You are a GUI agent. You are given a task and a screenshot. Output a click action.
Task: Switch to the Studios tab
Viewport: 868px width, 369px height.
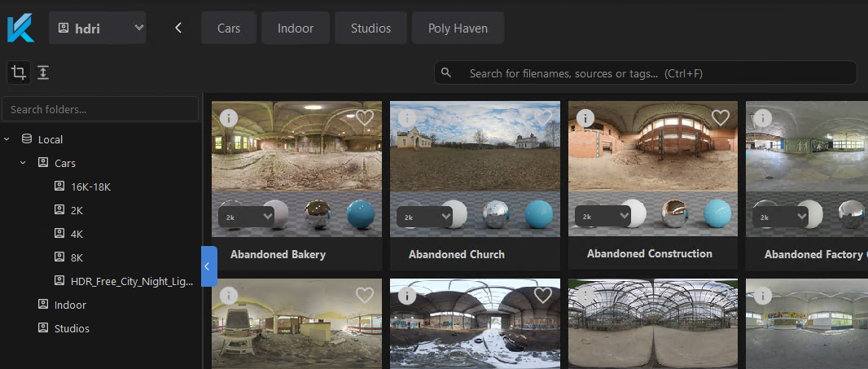point(370,29)
